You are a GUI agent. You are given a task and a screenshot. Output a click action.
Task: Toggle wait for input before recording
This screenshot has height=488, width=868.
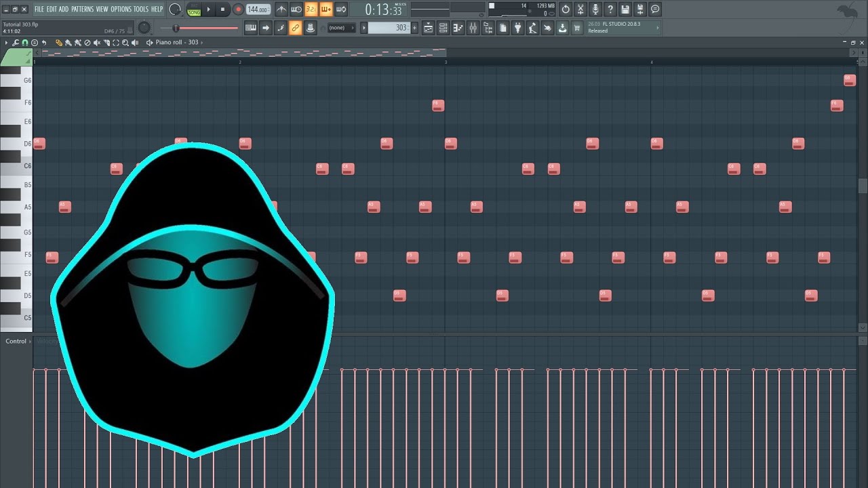click(x=296, y=9)
